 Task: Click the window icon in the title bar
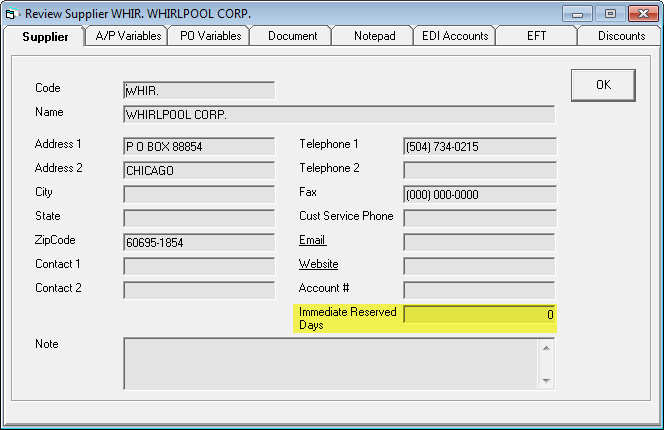(11, 14)
